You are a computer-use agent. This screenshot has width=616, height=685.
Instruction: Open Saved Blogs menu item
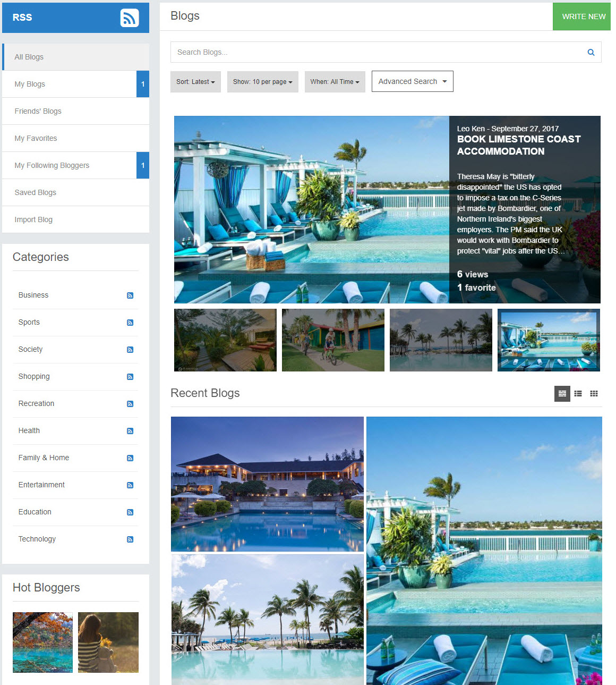(x=75, y=192)
